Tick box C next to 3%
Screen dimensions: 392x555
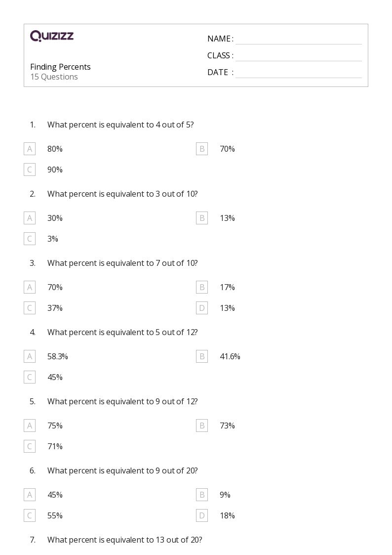pos(30,239)
